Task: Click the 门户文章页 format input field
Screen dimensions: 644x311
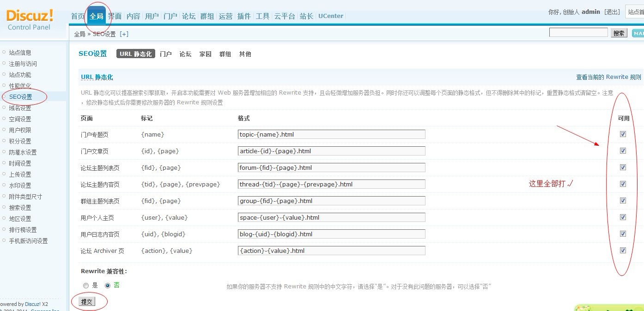Action: coord(331,151)
